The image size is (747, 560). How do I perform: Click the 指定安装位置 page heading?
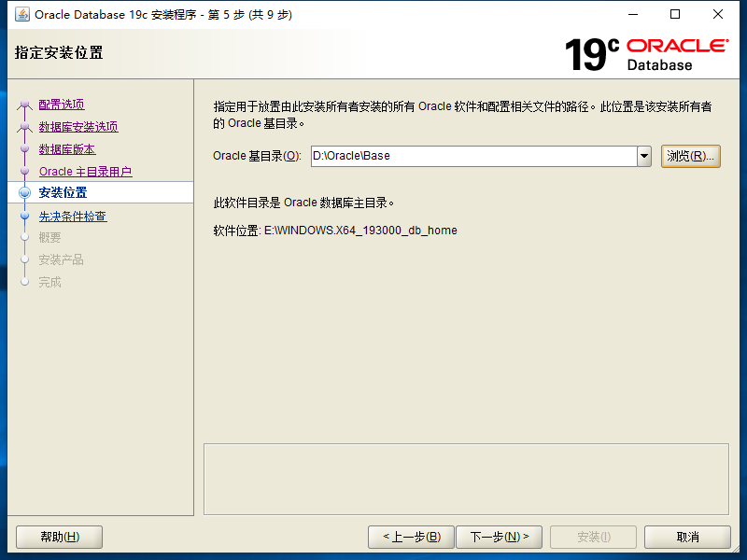click(59, 52)
